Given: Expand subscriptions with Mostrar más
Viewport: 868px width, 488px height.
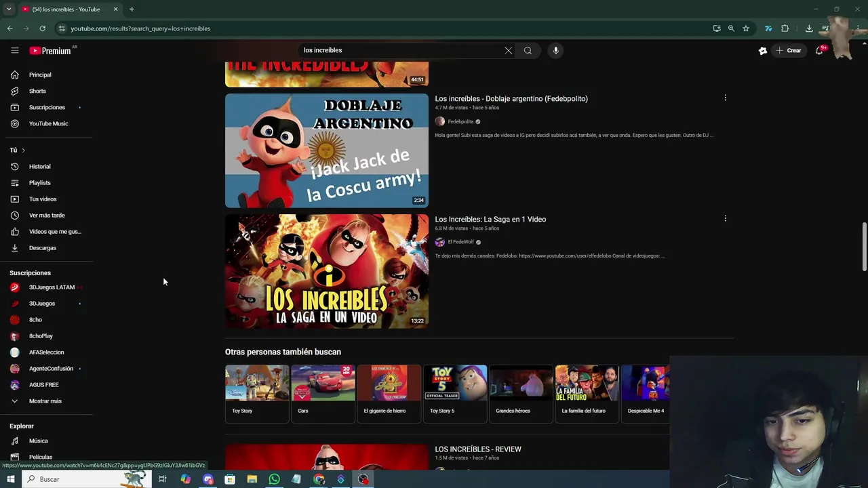Looking at the screenshot, I should point(45,401).
